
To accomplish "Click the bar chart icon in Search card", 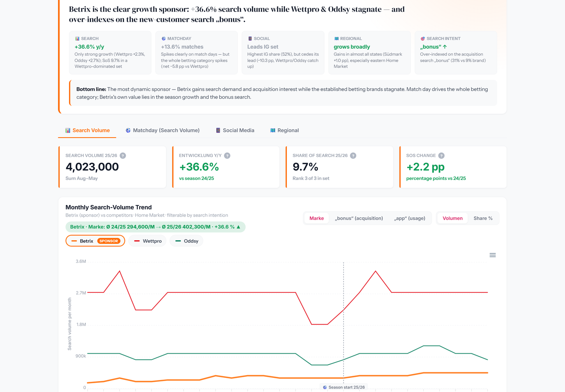I will point(77,38).
